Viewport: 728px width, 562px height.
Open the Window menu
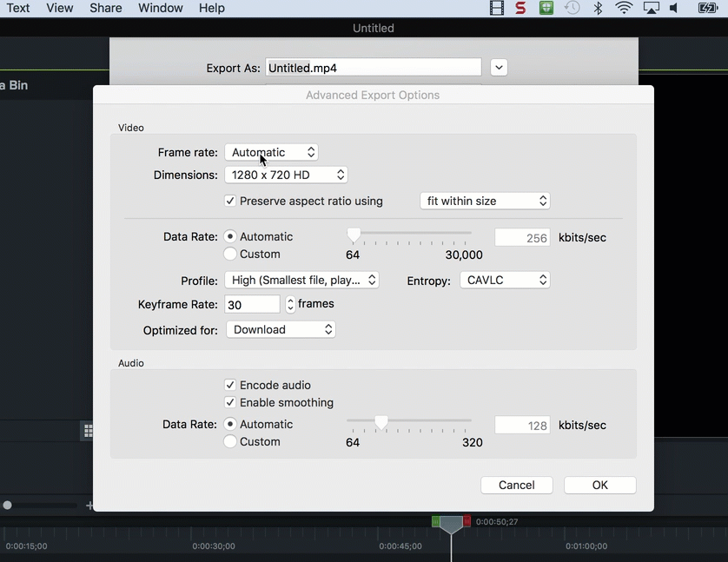(160, 8)
